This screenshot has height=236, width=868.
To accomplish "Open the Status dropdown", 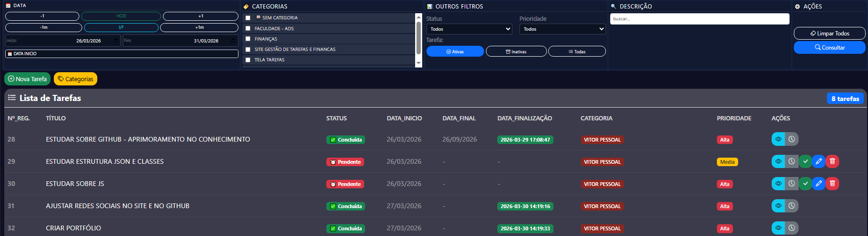I will tap(469, 29).
